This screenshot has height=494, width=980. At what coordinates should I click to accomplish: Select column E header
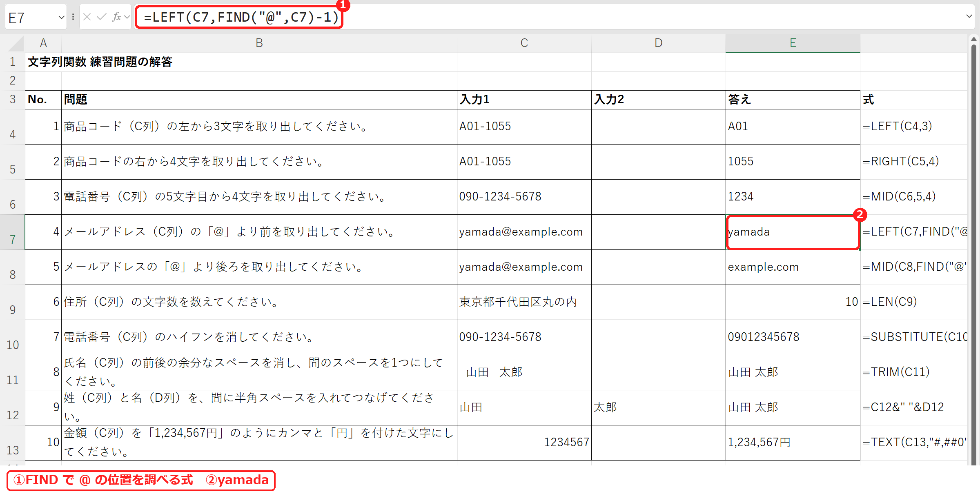pyautogui.click(x=793, y=43)
